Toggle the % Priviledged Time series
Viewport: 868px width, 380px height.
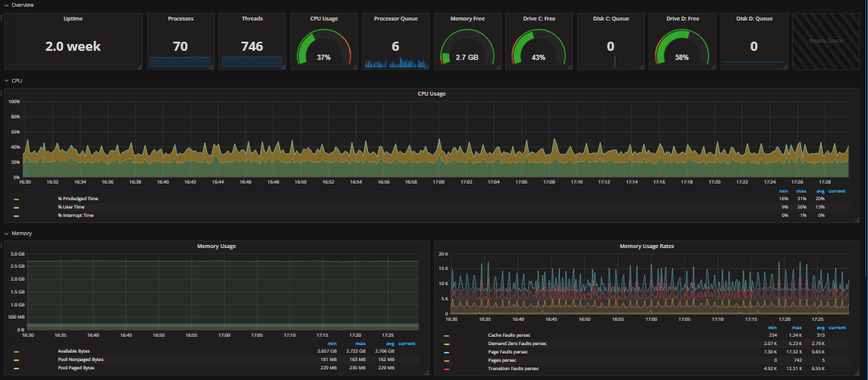click(79, 199)
